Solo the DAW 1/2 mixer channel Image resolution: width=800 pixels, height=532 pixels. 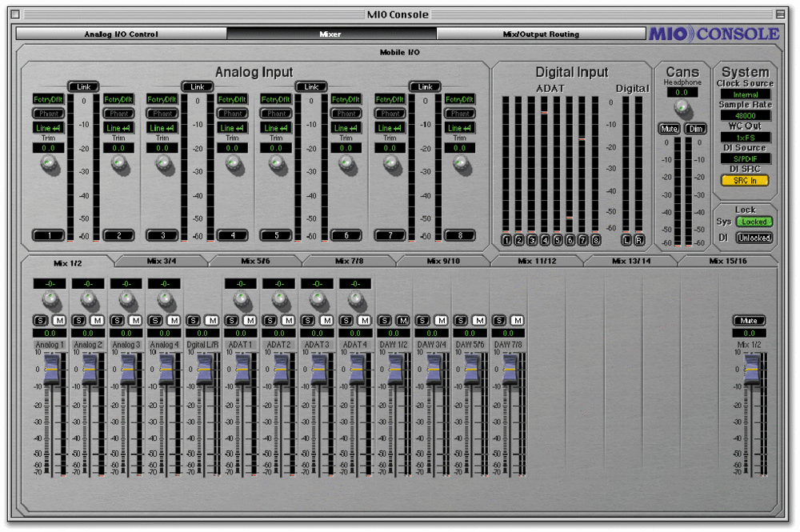(x=384, y=320)
